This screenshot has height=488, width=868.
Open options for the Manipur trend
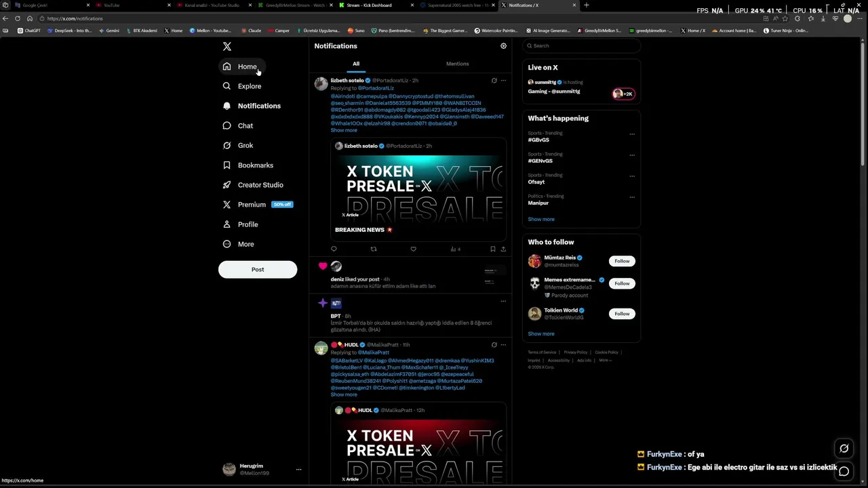point(632,197)
